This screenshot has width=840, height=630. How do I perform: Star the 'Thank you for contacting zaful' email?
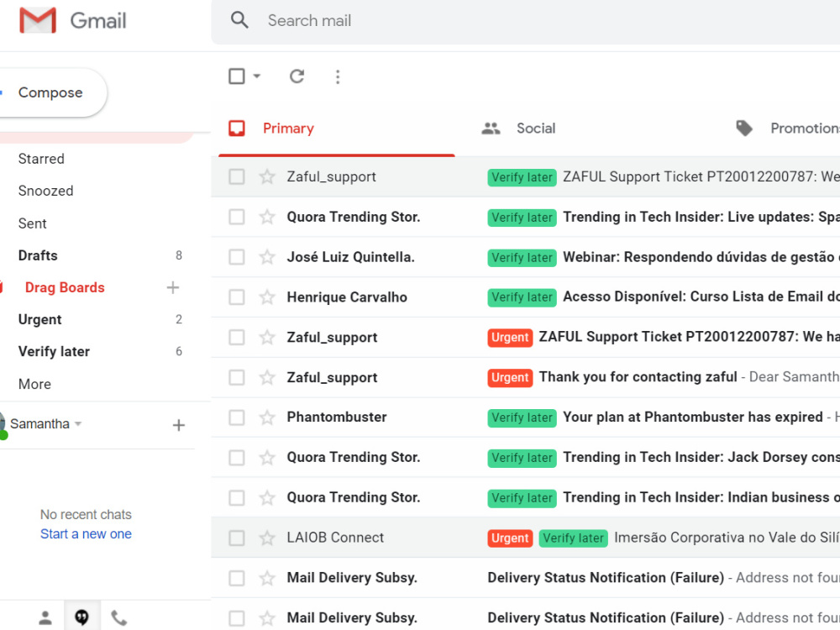pos(267,378)
